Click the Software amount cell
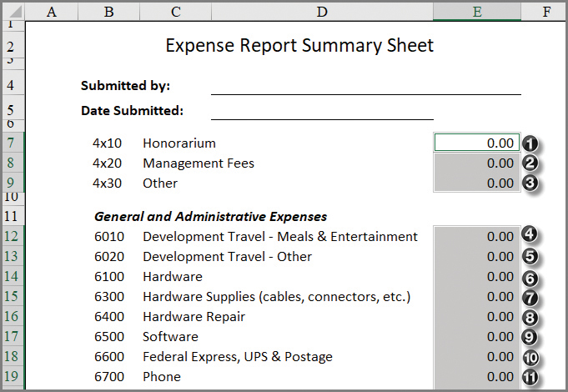The width and height of the screenshot is (568, 392). click(x=476, y=337)
